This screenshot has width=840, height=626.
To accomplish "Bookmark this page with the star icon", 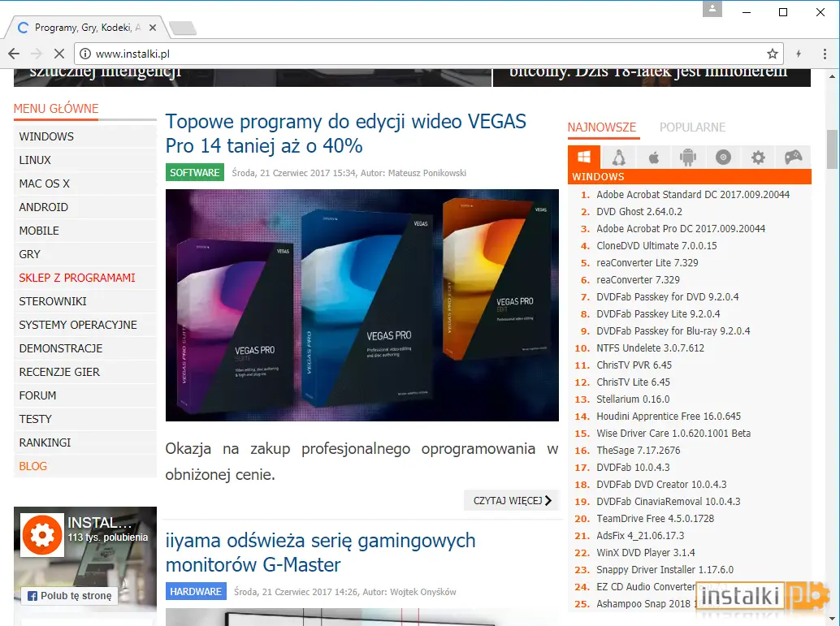I will 772,54.
